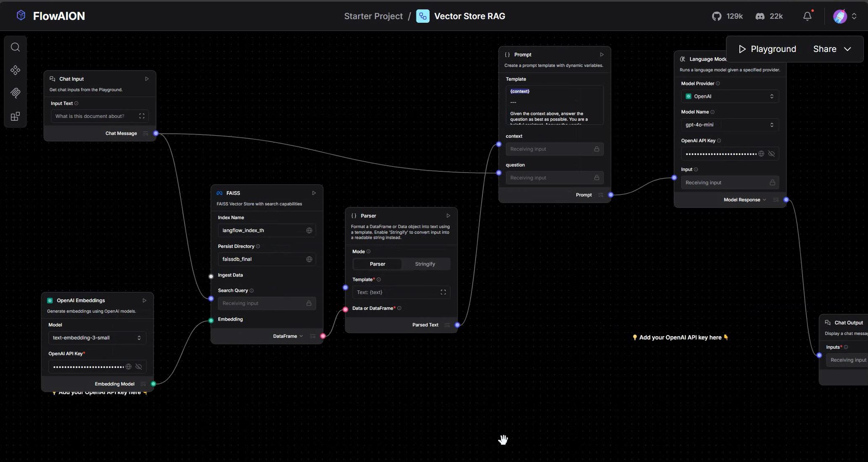Open the bundles icon in the left sidebar

click(16, 116)
